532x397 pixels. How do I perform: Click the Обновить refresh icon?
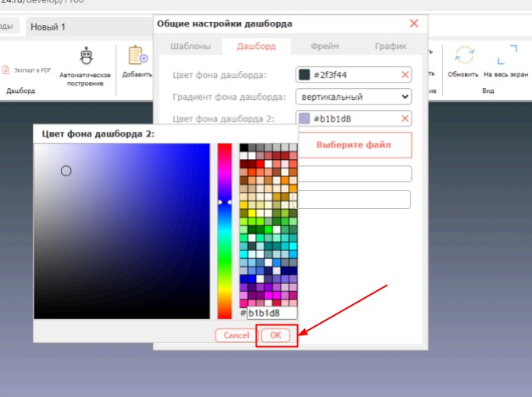464,55
